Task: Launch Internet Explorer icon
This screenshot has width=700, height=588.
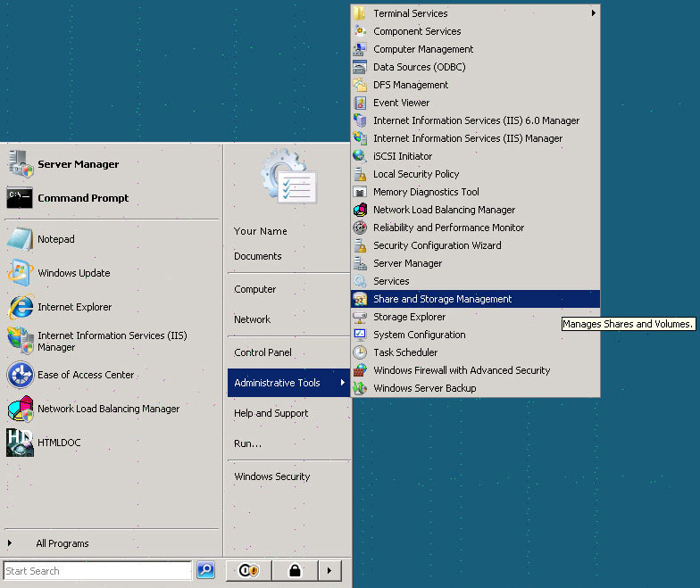Action: click(x=20, y=307)
